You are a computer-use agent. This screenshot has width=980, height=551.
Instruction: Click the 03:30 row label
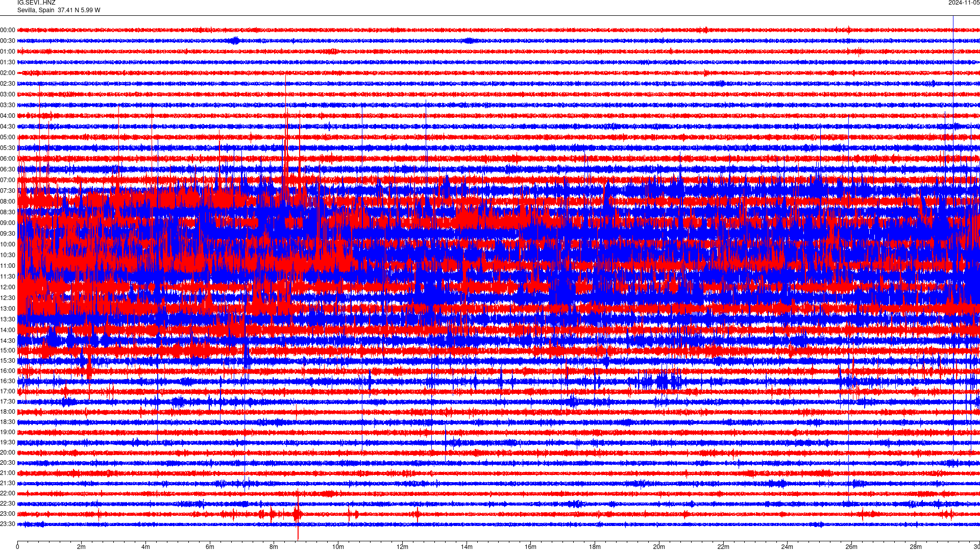click(8, 105)
